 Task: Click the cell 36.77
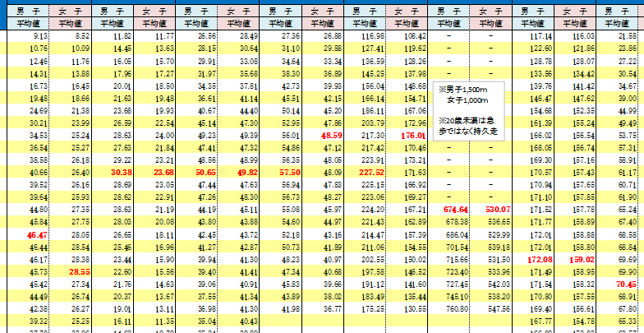333,308
